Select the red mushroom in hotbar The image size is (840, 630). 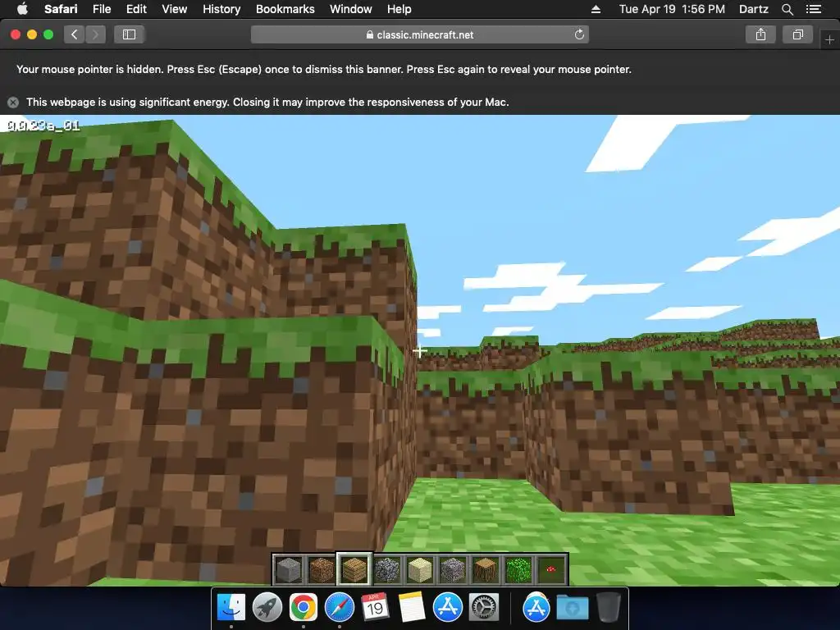[x=550, y=569]
